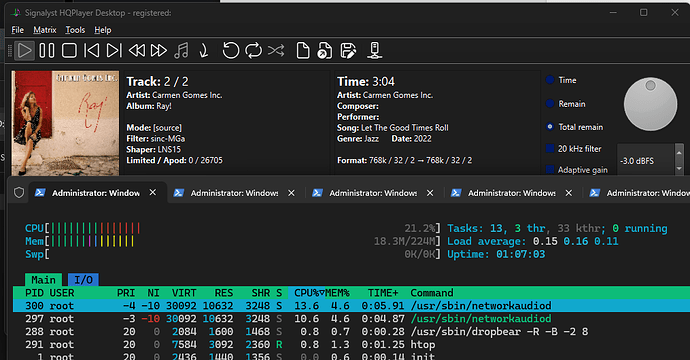Screen dimensions: 690x360
Task: Rewind the track with double-left arrows
Action: pyautogui.click(x=136, y=50)
